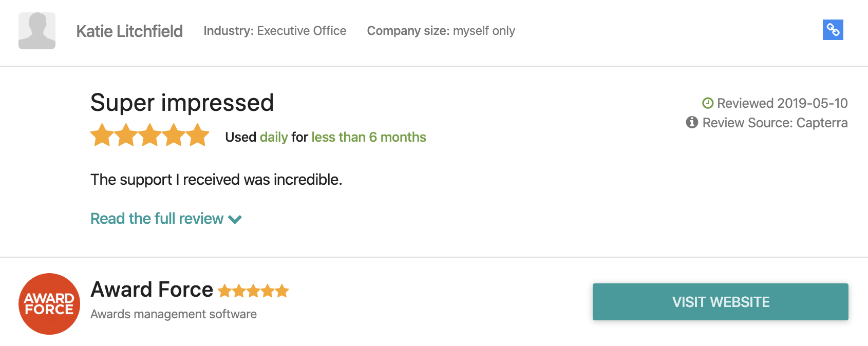The width and height of the screenshot is (868, 346).
Task: Click the Reviewed 2019-05-10 date text
Action: [x=782, y=103]
